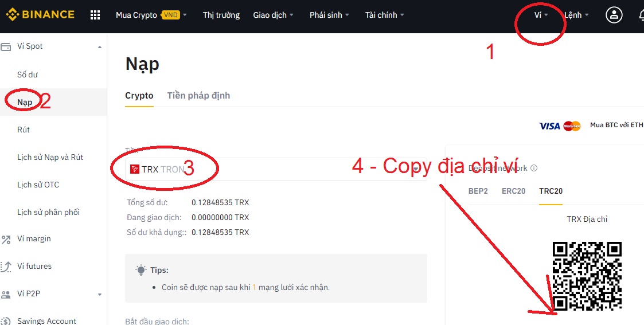The height and width of the screenshot is (325, 644).
Task: Open Thị trường in top navigation
Action: (221, 15)
